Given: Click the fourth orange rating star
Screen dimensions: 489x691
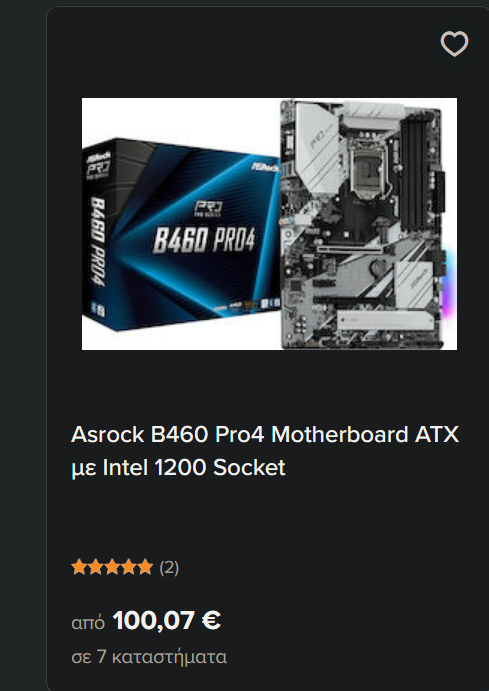Looking at the screenshot, I should (129, 567).
